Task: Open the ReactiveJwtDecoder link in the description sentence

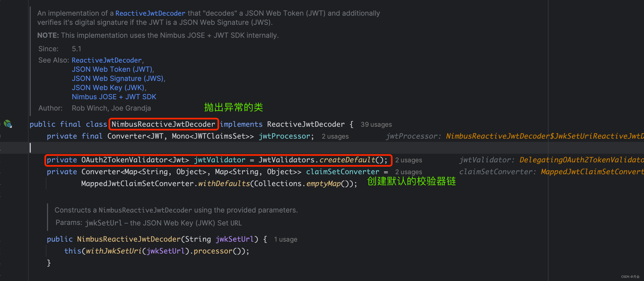Action: (150, 13)
